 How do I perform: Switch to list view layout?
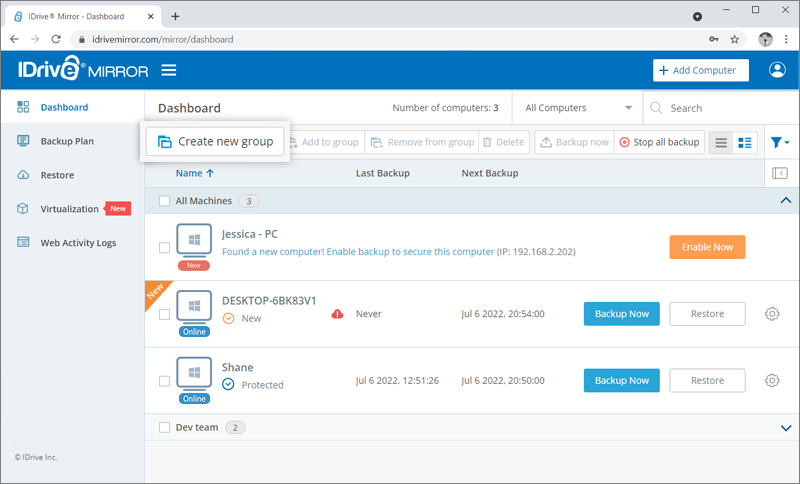pyautogui.click(x=720, y=142)
